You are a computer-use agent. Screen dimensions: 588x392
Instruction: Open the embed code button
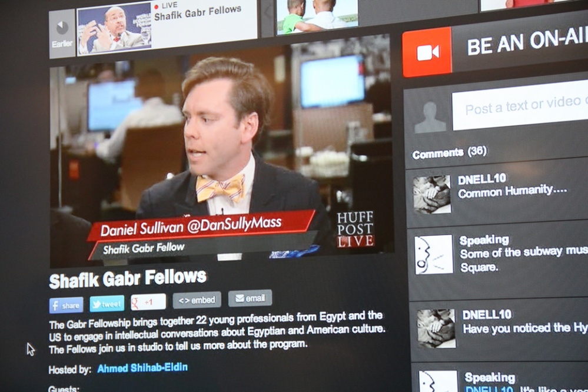pos(197,300)
